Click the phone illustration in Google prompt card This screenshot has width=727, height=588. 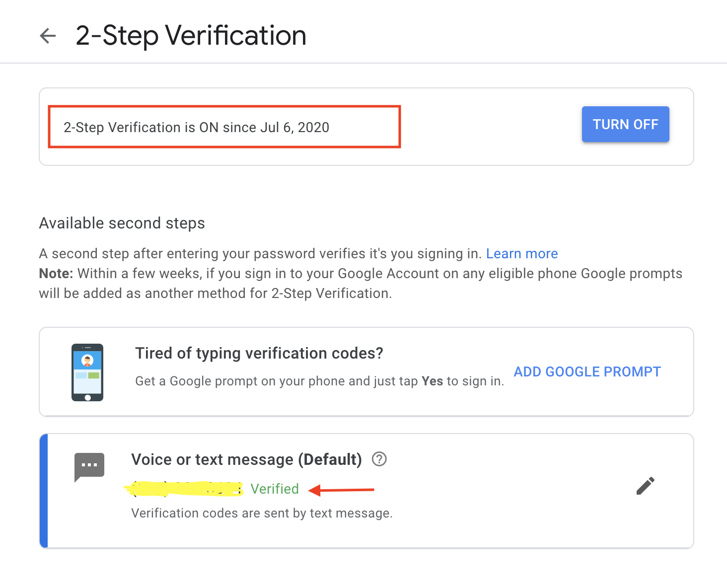click(x=87, y=372)
